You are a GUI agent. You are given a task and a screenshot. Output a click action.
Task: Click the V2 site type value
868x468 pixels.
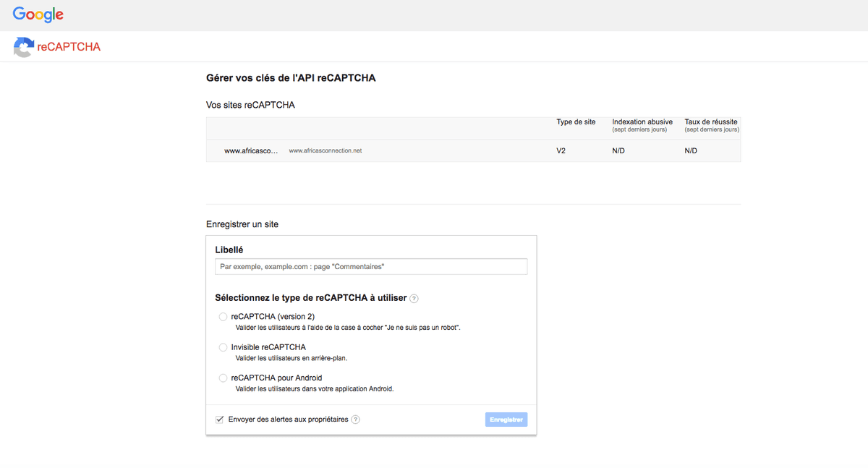click(561, 150)
